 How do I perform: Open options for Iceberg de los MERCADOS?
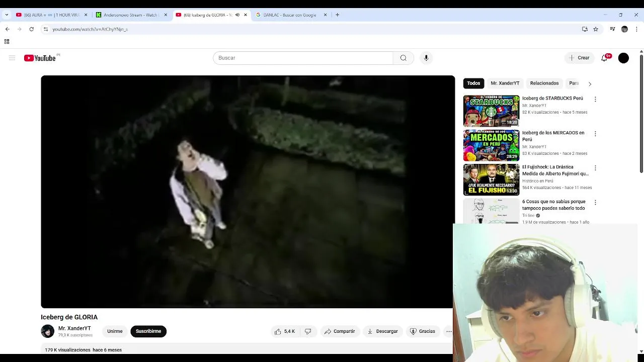(x=595, y=134)
